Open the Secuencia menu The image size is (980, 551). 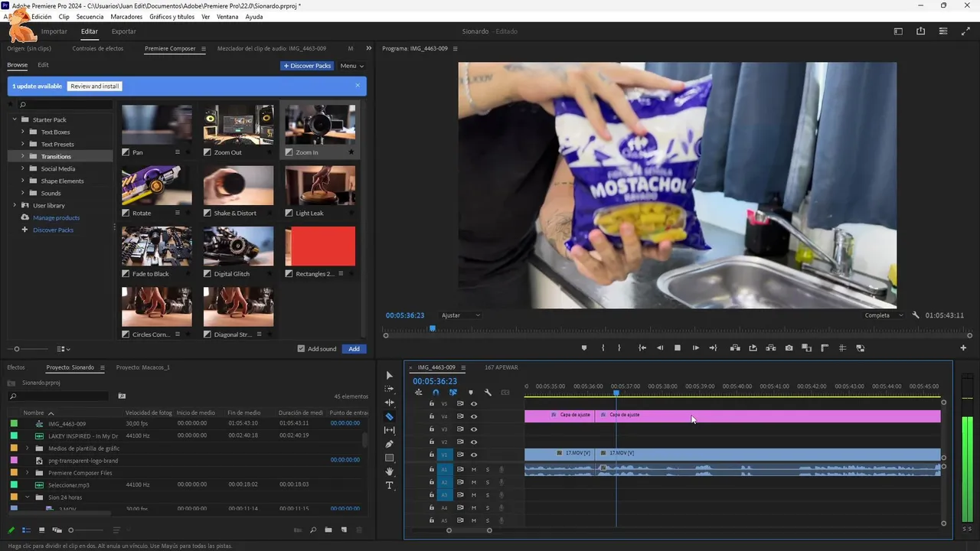(x=90, y=16)
